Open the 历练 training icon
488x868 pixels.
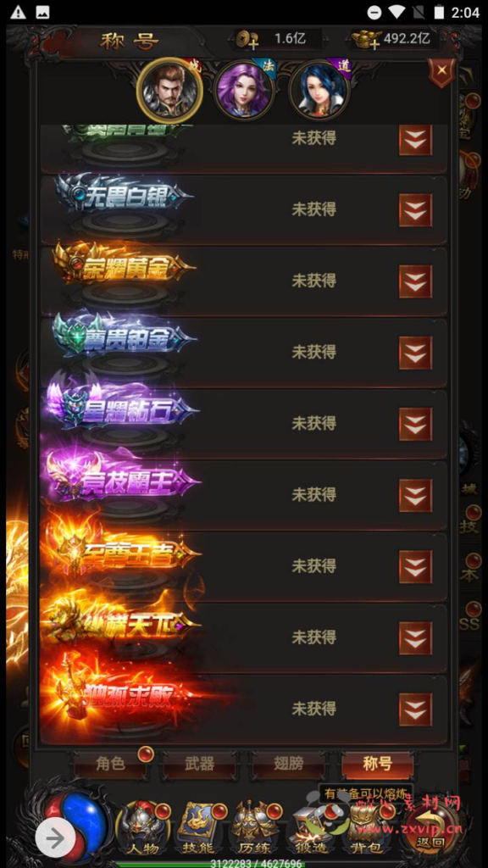coord(254,827)
